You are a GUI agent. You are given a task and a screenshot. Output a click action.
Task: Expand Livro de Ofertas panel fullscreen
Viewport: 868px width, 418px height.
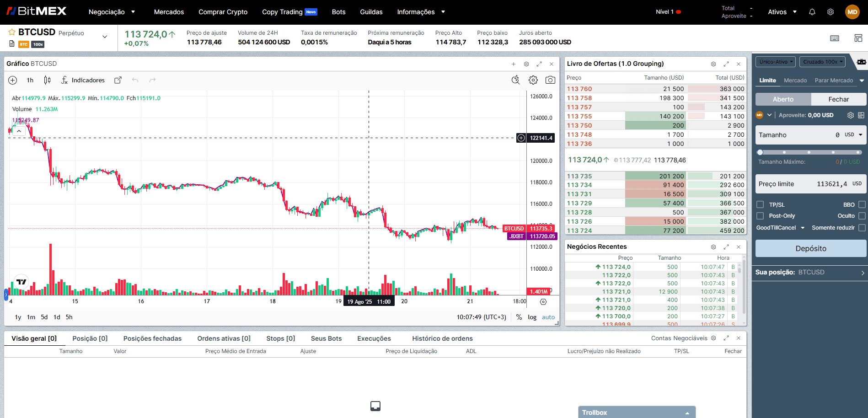click(726, 64)
